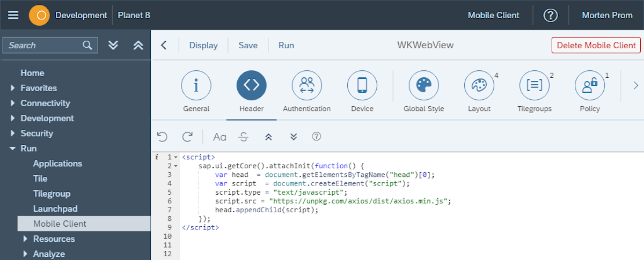Click the Mobile Client header label
644x260 pixels.
click(x=494, y=15)
